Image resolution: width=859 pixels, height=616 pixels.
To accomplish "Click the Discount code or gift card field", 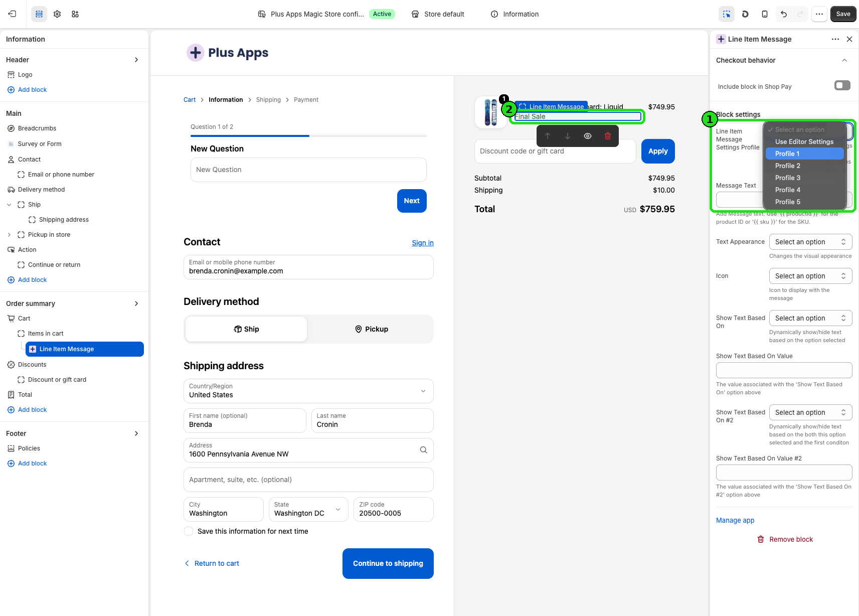I will pos(555,151).
